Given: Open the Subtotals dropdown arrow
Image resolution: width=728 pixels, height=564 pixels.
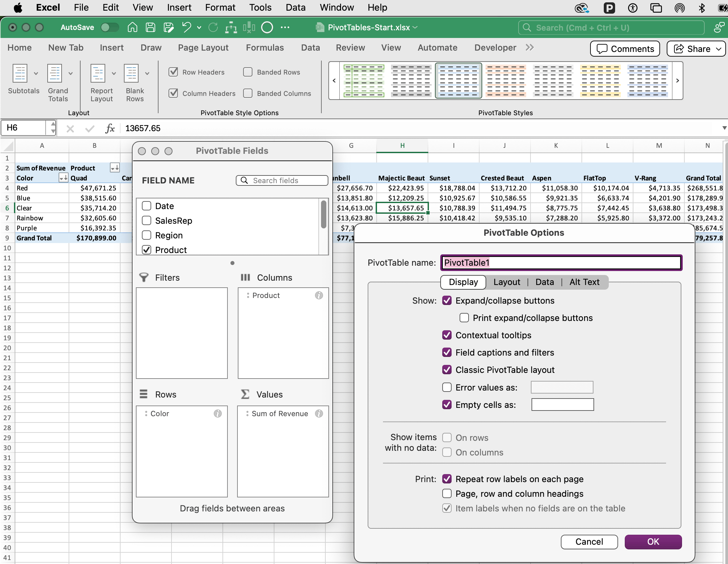Looking at the screenshot, I should 36,73.
